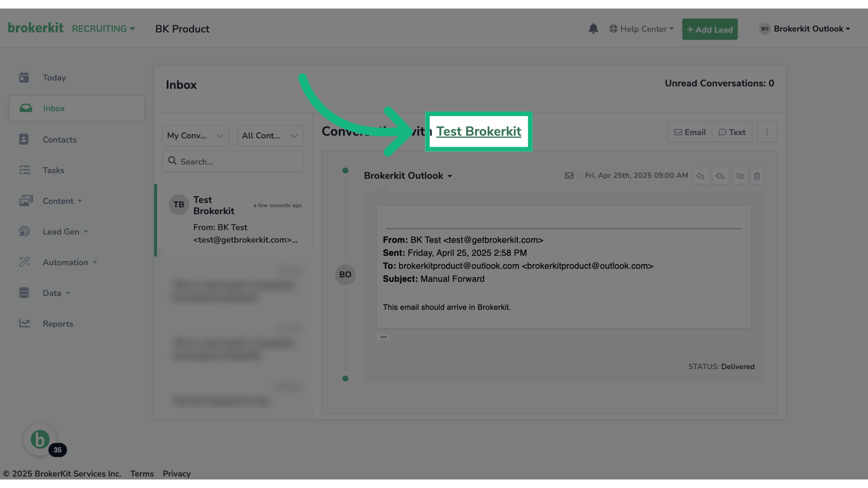Viewport: 868px width, 488px height.
Task: Click the BK Product account title
Action: pyautogui.click(x=182, y=29)
